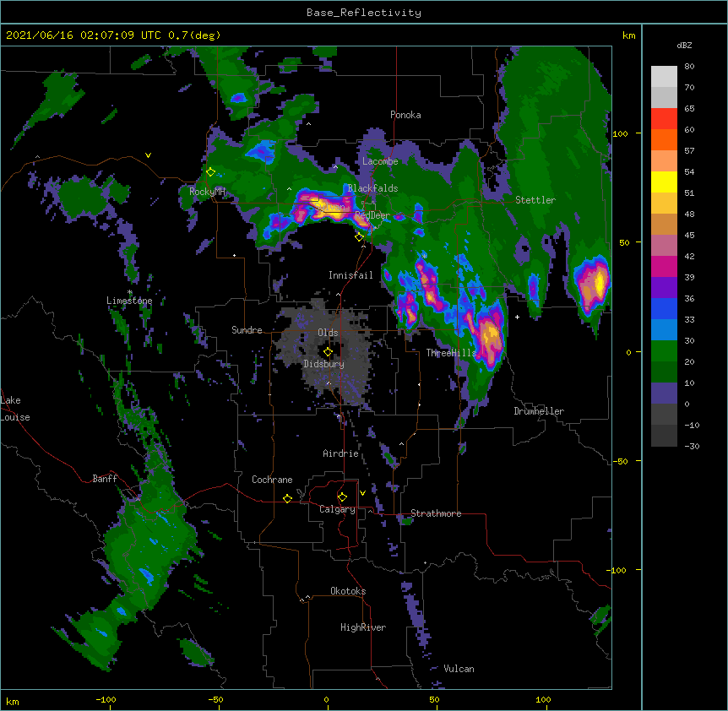
Task: Click the Cochrane city label
Action: (x=272, y=480)
